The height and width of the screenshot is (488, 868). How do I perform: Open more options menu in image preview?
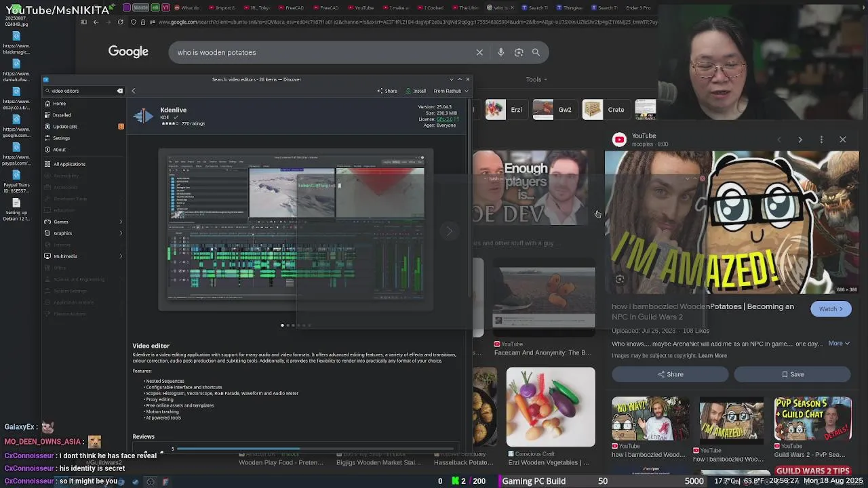click(x=821, y=140)
